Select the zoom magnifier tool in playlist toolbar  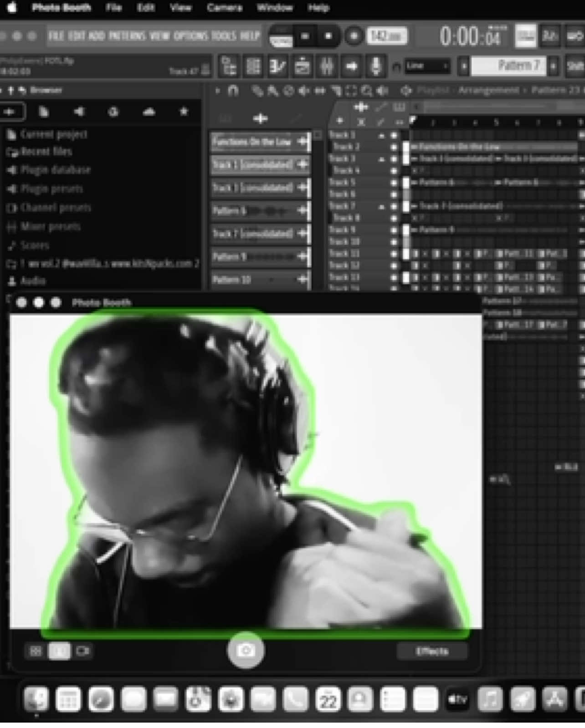tap(366, 91)
